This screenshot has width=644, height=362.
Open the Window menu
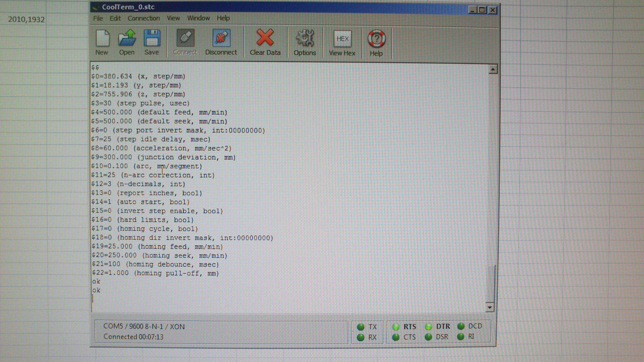tap(198, 18)
